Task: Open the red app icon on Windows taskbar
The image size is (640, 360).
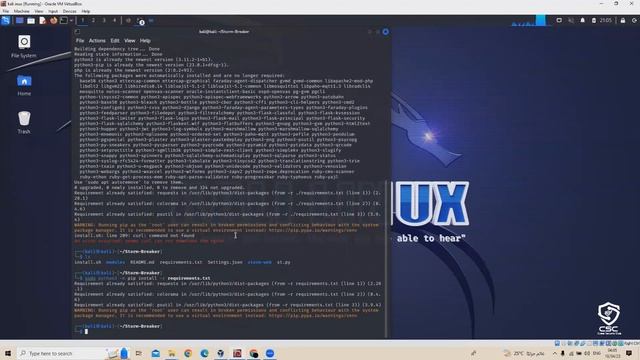Action: click(237, 353)
